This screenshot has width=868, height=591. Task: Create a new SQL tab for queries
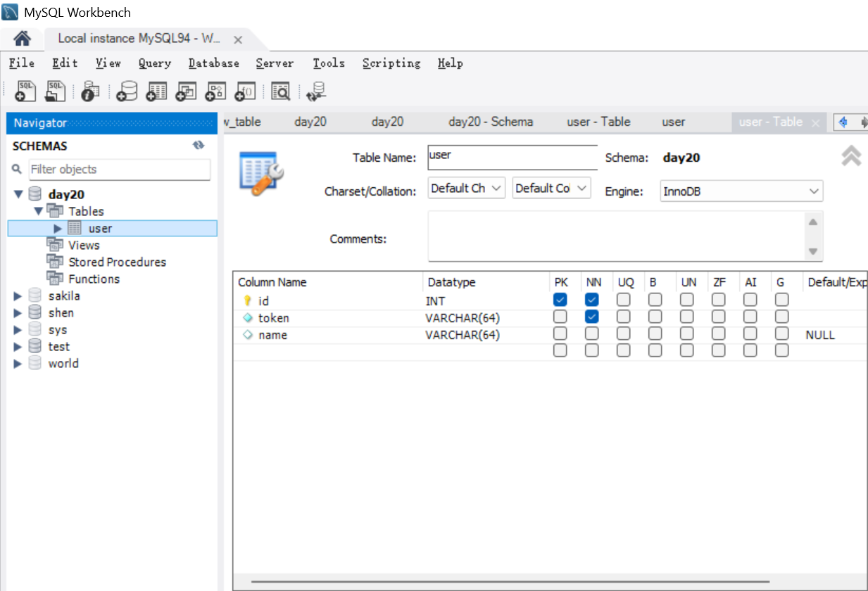(25, 91)
